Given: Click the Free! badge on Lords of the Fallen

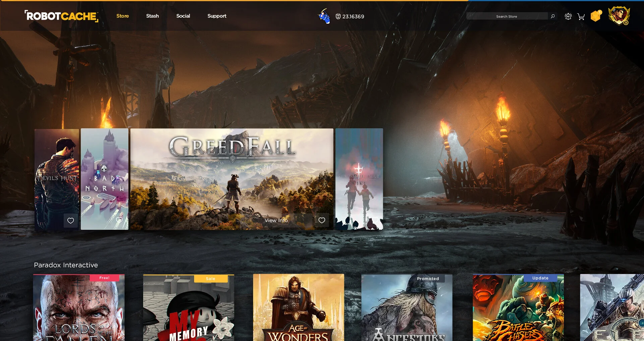Looking at the screenshot, I should (x=104, y=278).
